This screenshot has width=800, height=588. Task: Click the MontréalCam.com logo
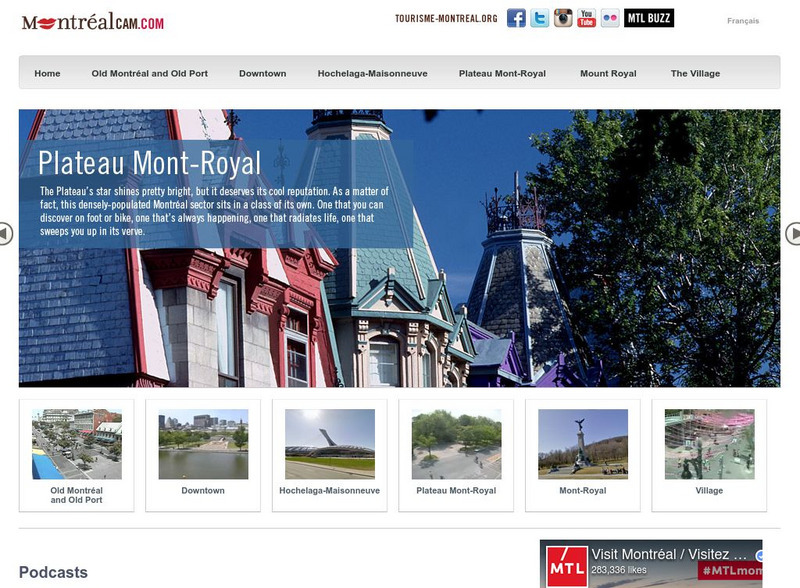coord(93,22)
